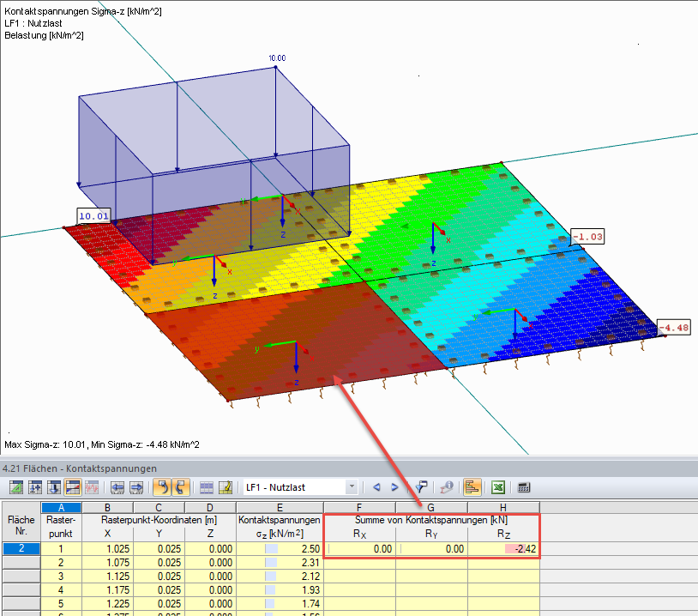Select column header F
Image resolution: width=698 pixels, height=616 pixels.
[359, 507]
